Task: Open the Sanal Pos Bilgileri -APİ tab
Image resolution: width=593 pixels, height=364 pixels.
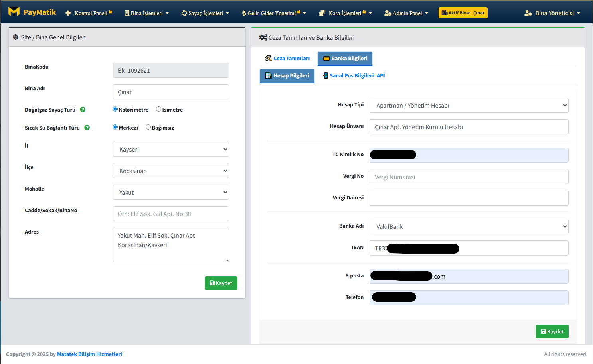Action: tap(354, 75)
